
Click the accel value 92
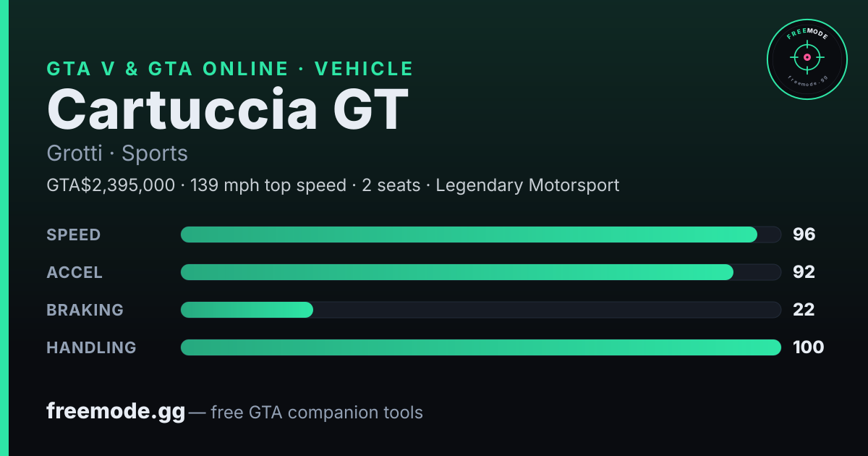[804, 272]
